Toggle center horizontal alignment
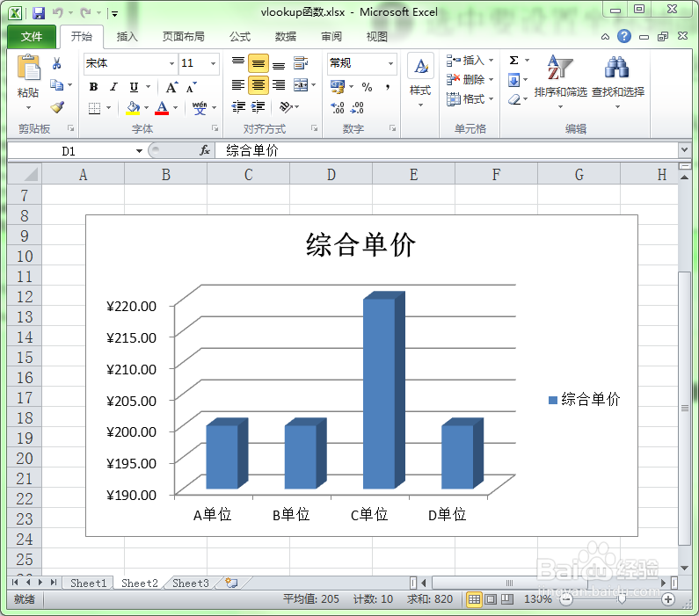The image size is (699, 616). coord(258,84)
